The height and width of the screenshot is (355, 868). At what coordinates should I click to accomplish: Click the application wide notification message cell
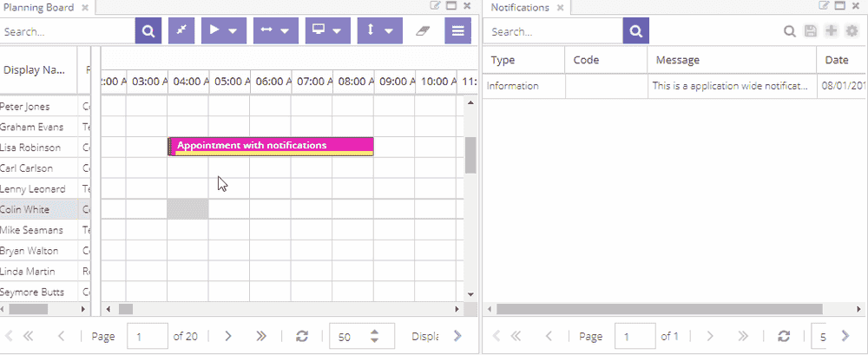pos(732,87)
